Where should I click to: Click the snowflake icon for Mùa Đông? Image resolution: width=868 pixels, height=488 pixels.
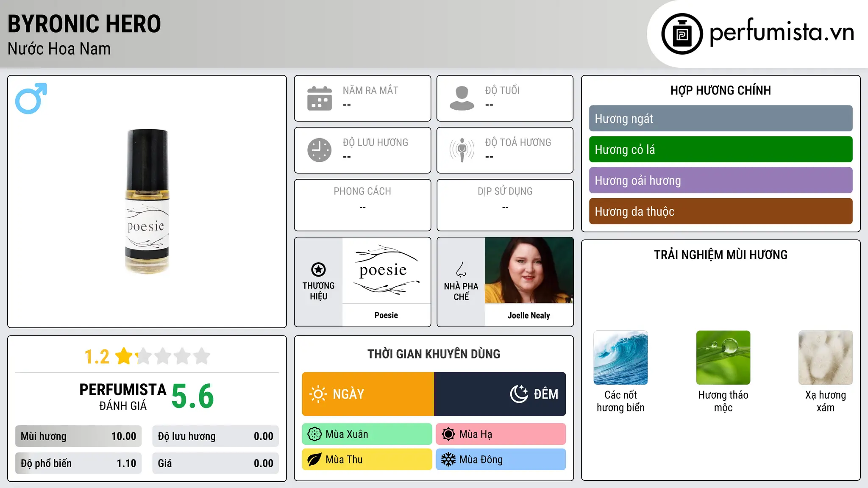[448, 460]
